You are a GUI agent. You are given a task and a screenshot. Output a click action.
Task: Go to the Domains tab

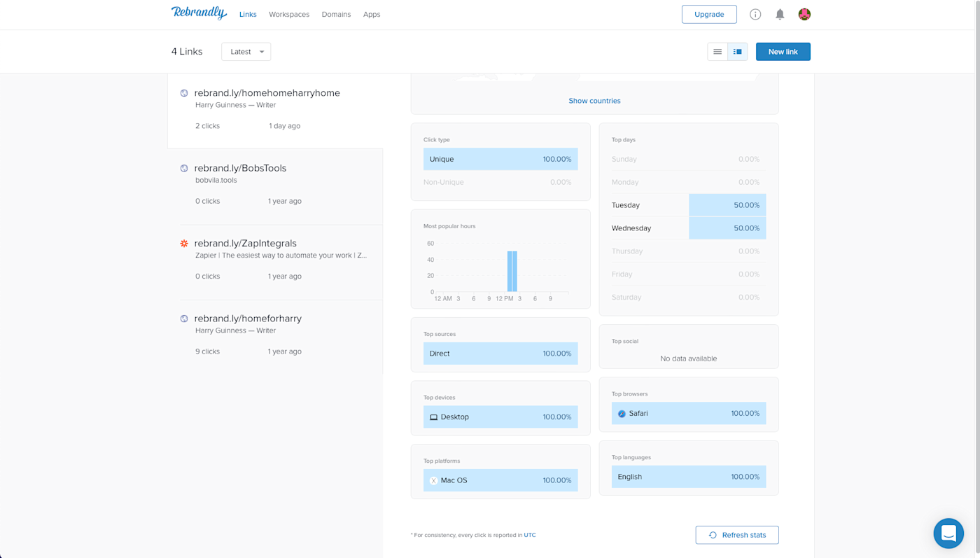tap(336, 14)
